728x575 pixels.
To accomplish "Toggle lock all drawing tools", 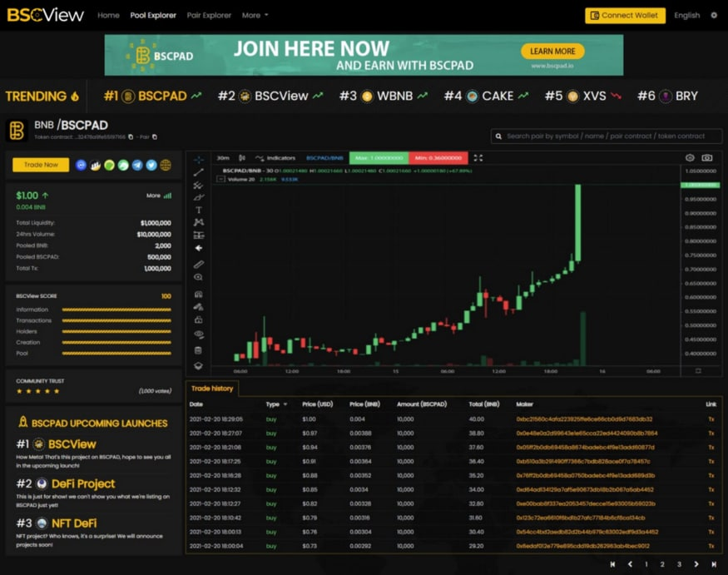I will click(199, 320).
